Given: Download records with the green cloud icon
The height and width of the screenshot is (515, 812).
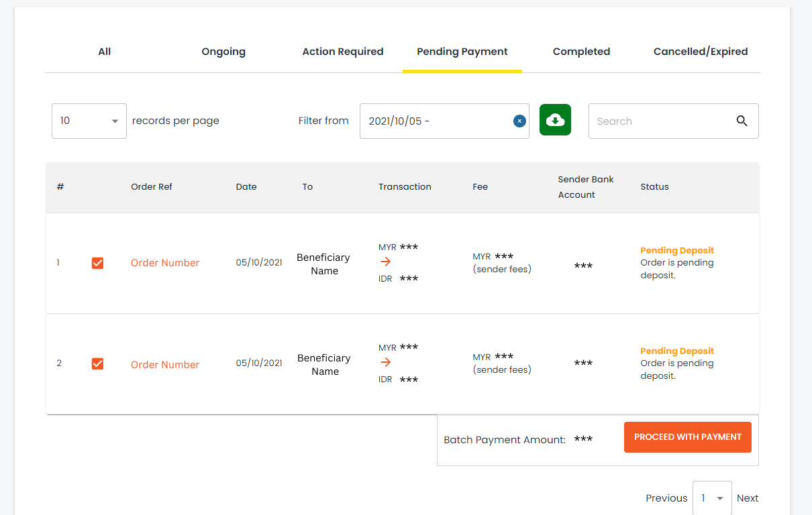Looking at the screenshot, I should point(555,120).
